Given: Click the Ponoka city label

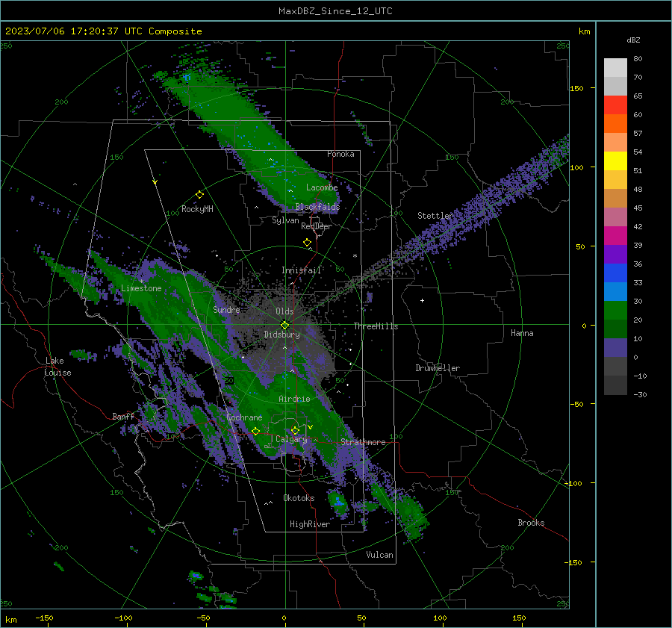Looking at the screenshot, I should point(340,154).
